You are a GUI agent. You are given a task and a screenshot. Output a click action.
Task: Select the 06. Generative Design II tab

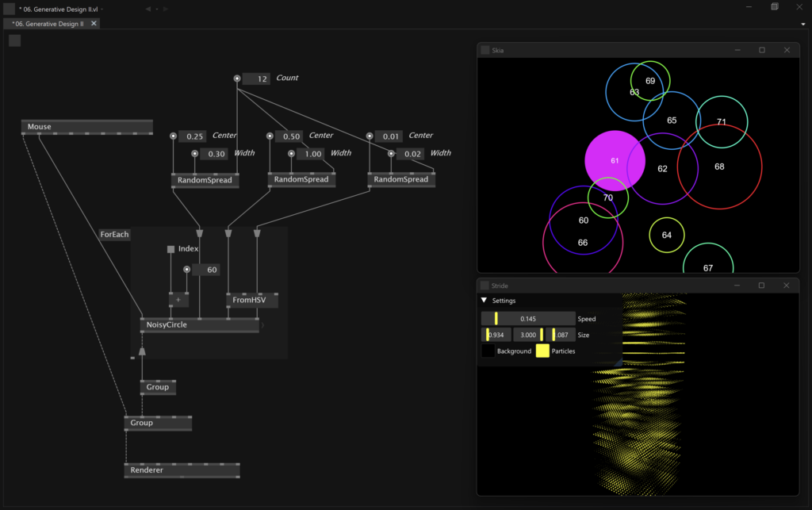(x=48, y=24)
